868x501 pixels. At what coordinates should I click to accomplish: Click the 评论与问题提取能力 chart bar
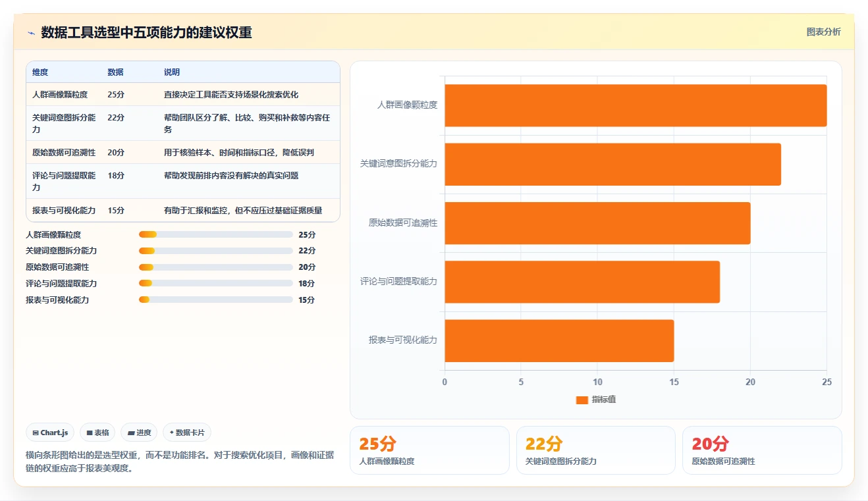point(582,282)
